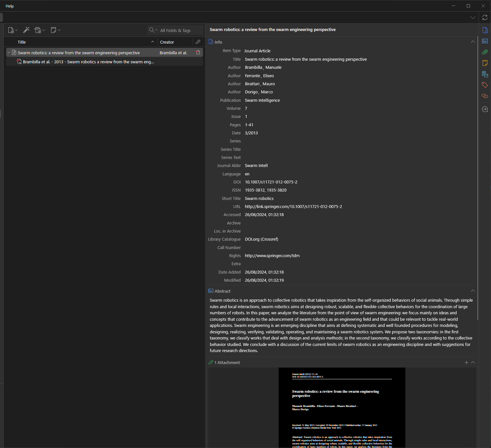Click the Item Type value Journal Article
491x448 pixels.
[x=257, y=51]
